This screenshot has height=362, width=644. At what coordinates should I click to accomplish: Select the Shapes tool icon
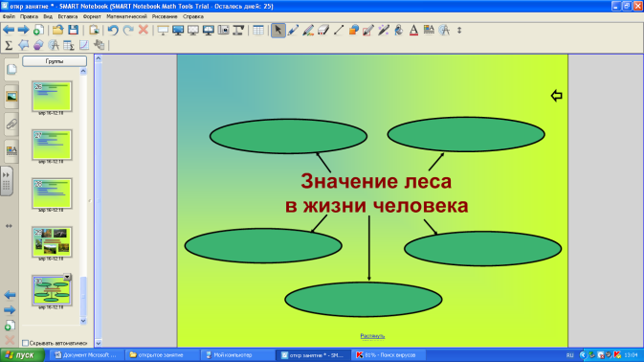click(354, 30)
